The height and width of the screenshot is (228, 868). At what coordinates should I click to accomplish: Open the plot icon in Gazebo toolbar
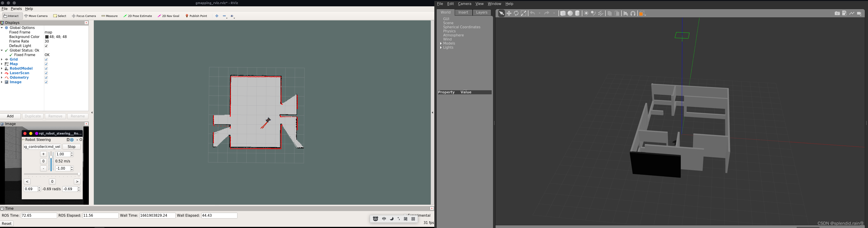[x=852, y=13]
